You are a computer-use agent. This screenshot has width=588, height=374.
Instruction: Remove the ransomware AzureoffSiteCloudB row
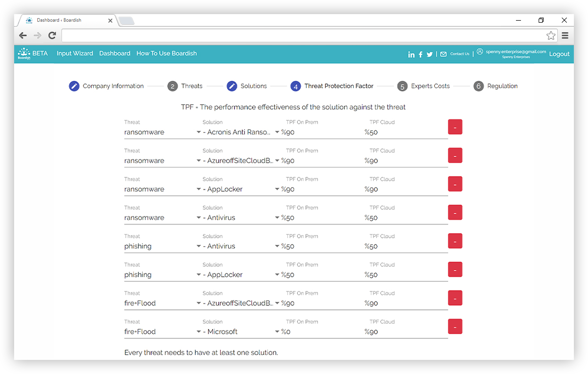coord(455,156)
